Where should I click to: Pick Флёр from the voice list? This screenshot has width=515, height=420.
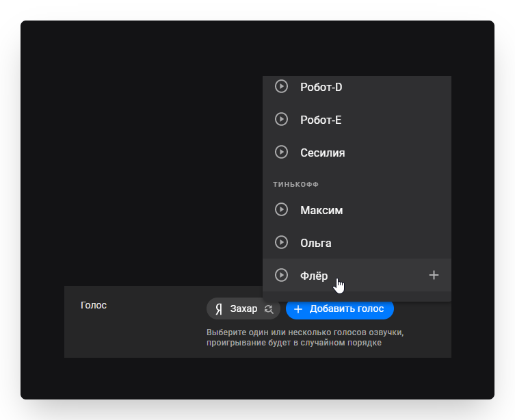pyautogui.click(x=357, y=275)
